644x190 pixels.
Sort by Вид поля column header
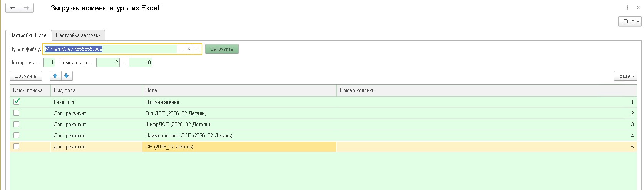click(x=96, y=90)
